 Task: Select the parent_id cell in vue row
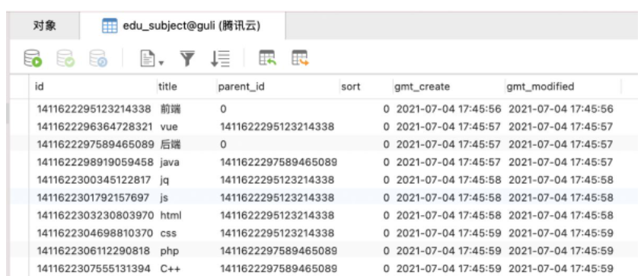(x=277, y=127)
